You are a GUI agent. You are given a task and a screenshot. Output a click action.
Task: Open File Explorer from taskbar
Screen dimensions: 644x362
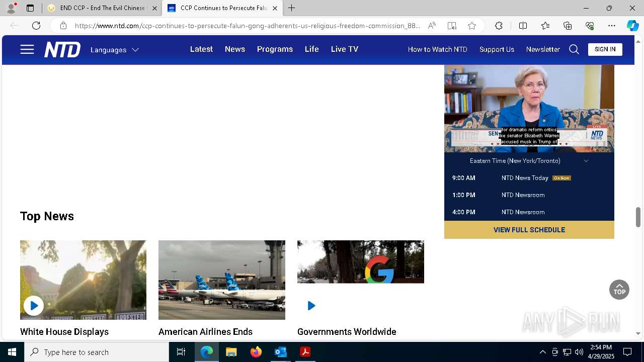click(231, 352)
